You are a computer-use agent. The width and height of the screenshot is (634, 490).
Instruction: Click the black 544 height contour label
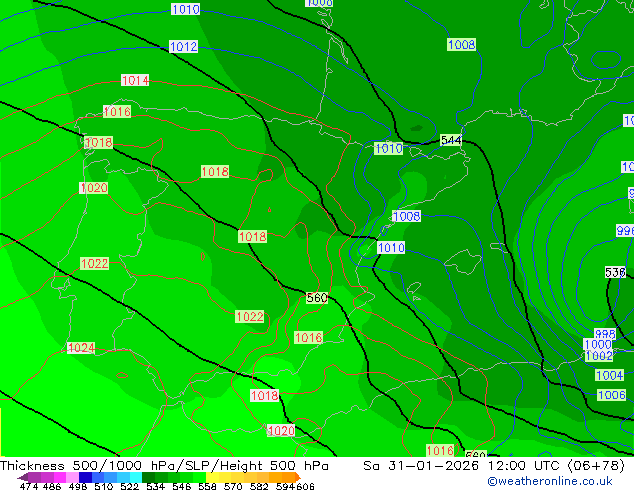click(451, 140)
